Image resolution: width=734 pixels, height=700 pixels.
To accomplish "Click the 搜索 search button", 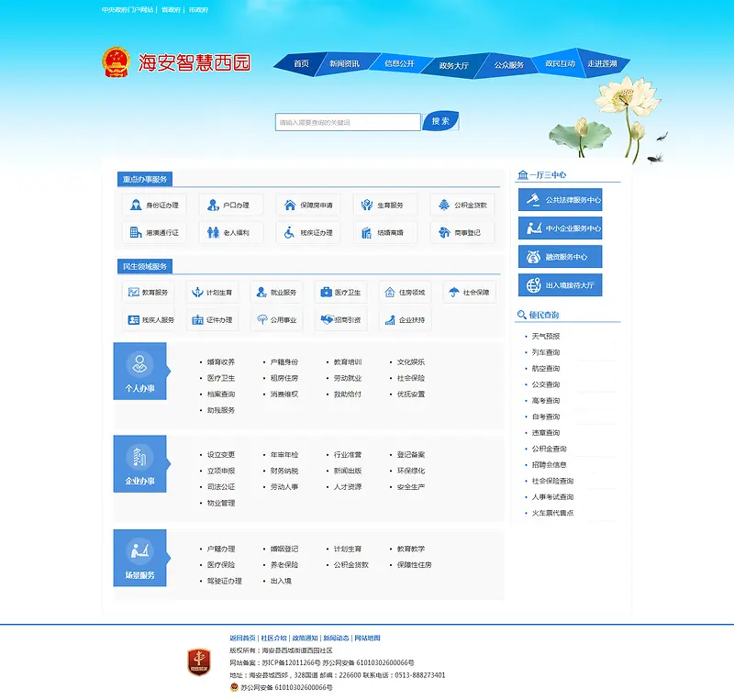I will [440, 121].
